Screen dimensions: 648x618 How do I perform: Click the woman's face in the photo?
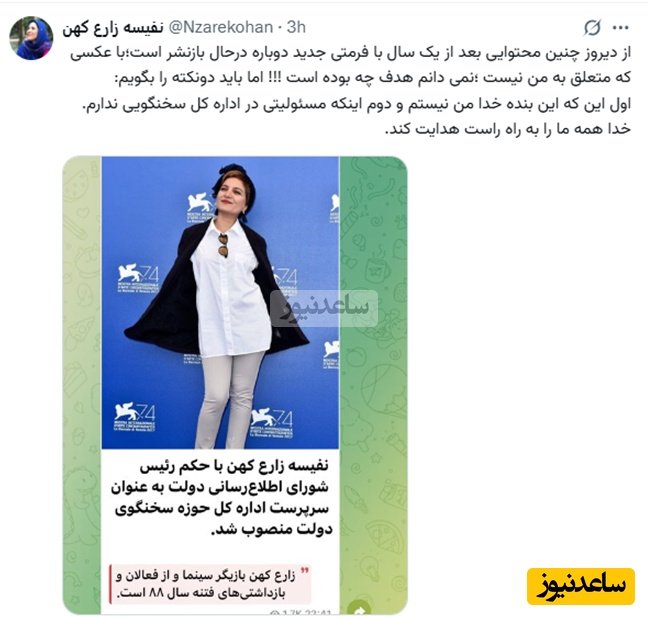pyautogui.click(x=231, y=194)
